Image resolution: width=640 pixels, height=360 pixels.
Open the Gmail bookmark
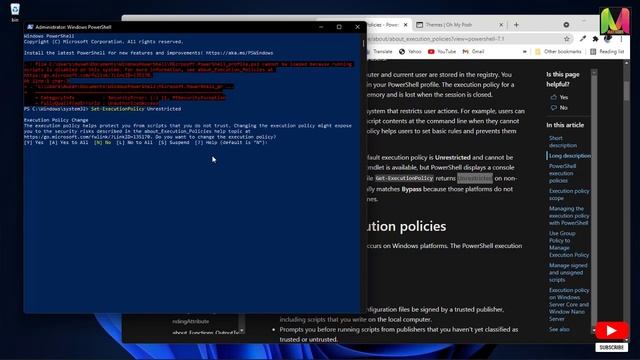473,51
